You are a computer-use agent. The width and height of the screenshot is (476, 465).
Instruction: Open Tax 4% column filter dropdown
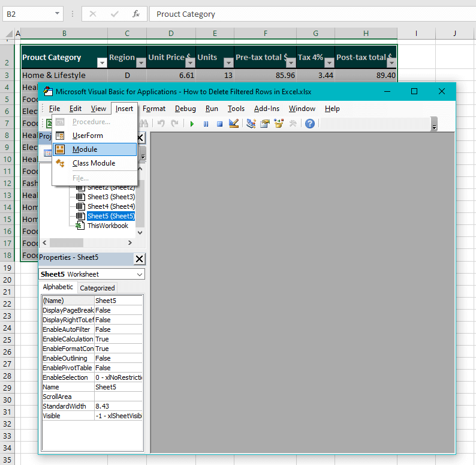(x=329, y=62)
